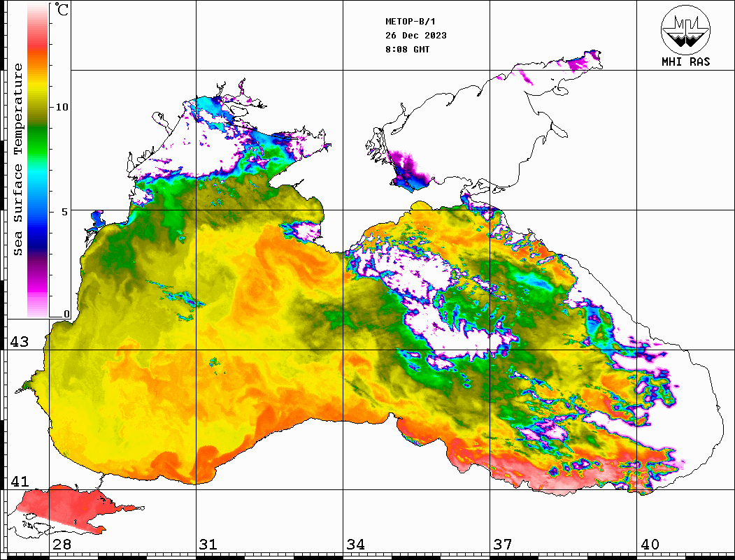Click the MHI RAS logo emblem
The image size is (735, 560).
(685, 29)
